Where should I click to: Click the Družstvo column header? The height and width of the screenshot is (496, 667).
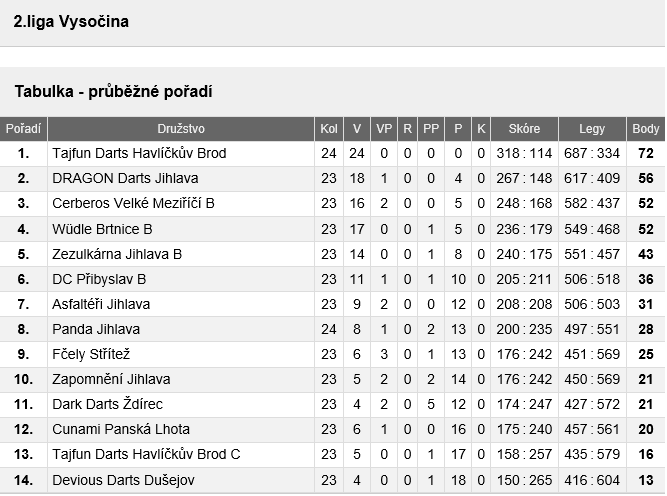[181, 129]
